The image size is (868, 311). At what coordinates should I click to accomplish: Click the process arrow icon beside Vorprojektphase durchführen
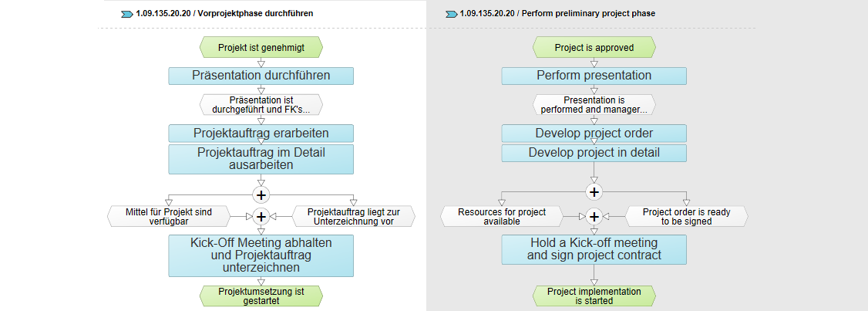126,14
